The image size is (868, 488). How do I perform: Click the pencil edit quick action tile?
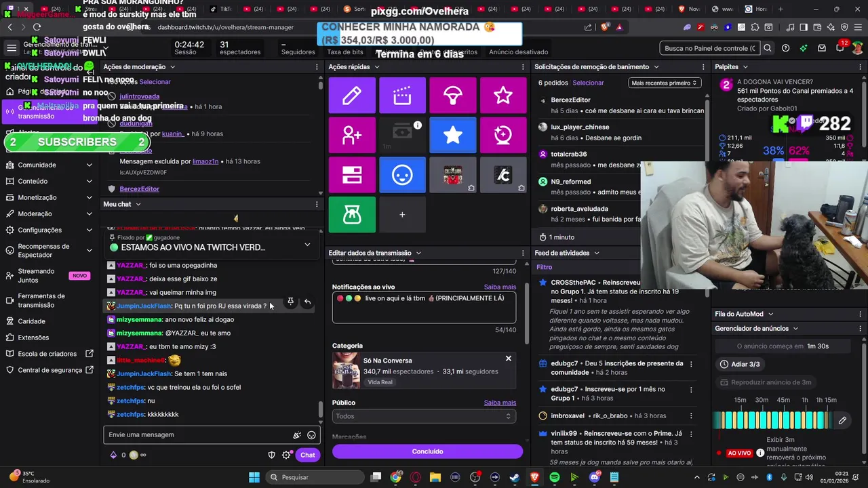352,96
